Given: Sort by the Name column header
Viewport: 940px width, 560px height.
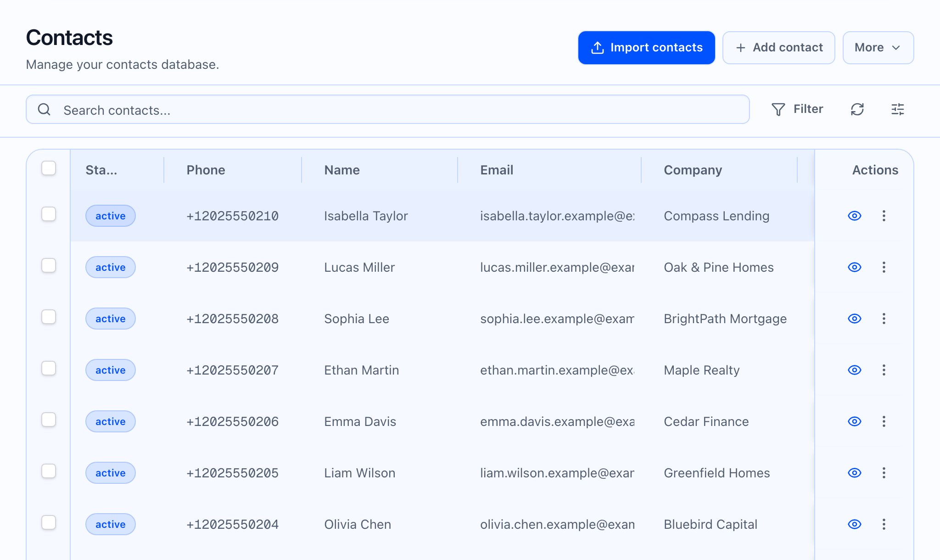Looking at the screenshot, I should (342, 170).
